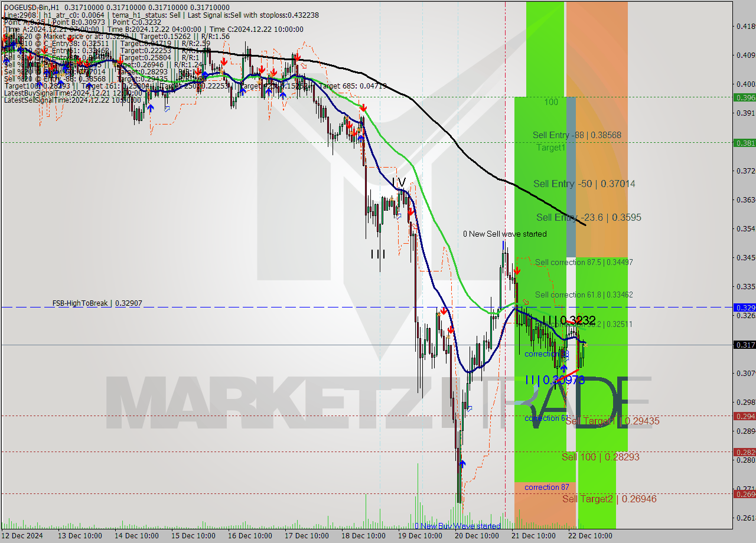Select the blue 0.329 price axis marker
Screen dimensions: 756x543
(x=744, y=308)
